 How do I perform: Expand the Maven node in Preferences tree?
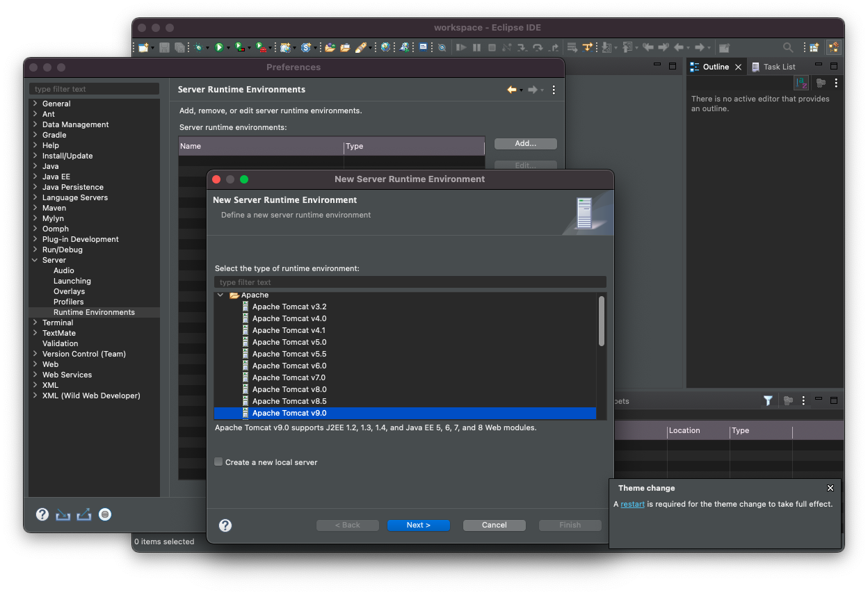point(35,208)
